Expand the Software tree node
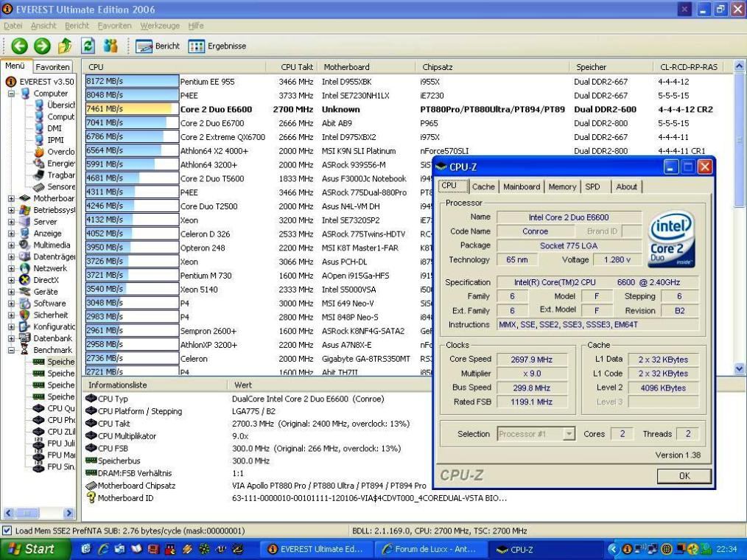The height and width of the screenshot is (560, 747). coord(11,304)
